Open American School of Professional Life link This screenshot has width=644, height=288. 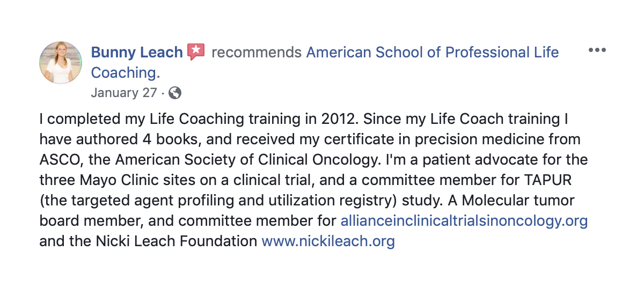(x=432, y=53)
